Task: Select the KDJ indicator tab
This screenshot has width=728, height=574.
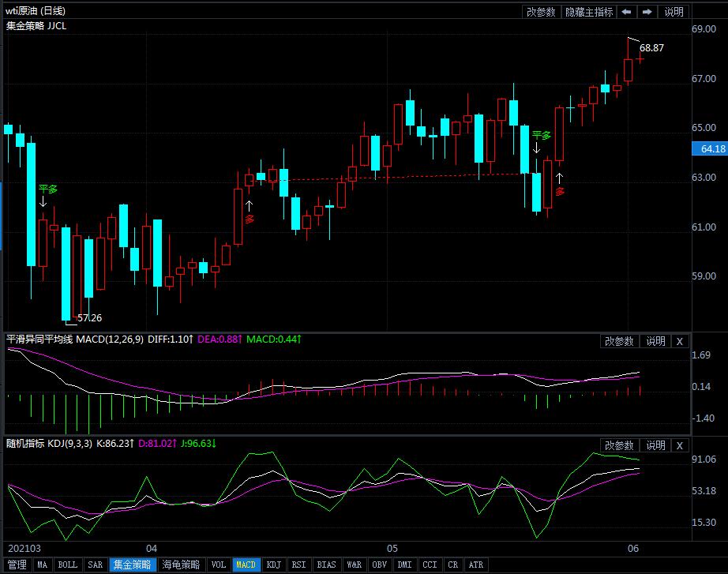Action: (x=273, y=565)
